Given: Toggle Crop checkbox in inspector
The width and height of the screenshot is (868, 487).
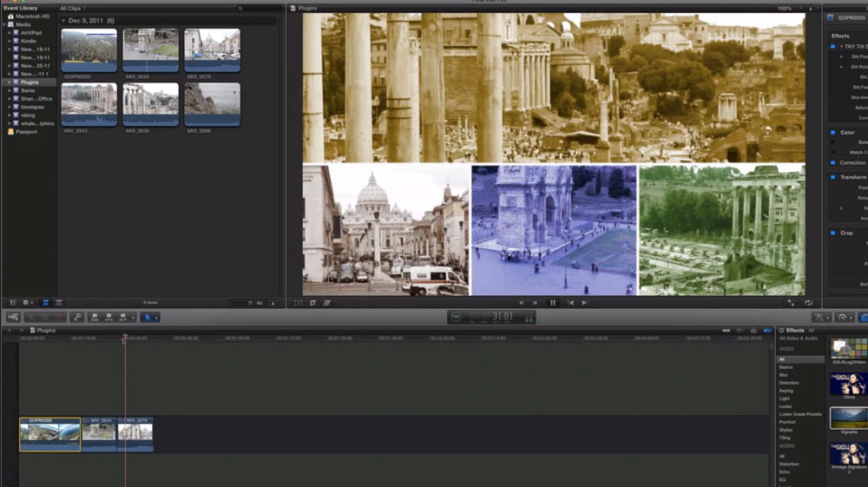Looking at the screenshot, I should click(x=832, y=233).
